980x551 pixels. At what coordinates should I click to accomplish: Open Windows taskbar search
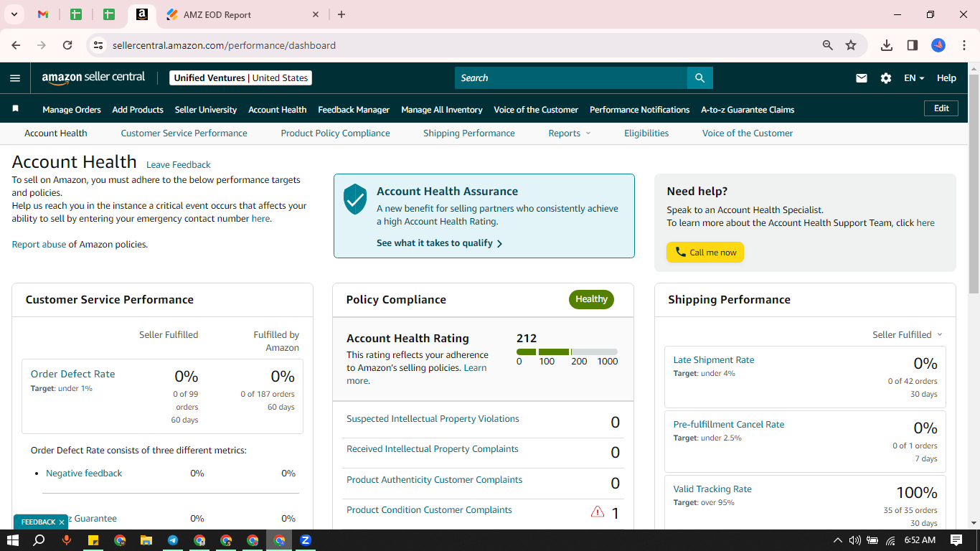39,540
